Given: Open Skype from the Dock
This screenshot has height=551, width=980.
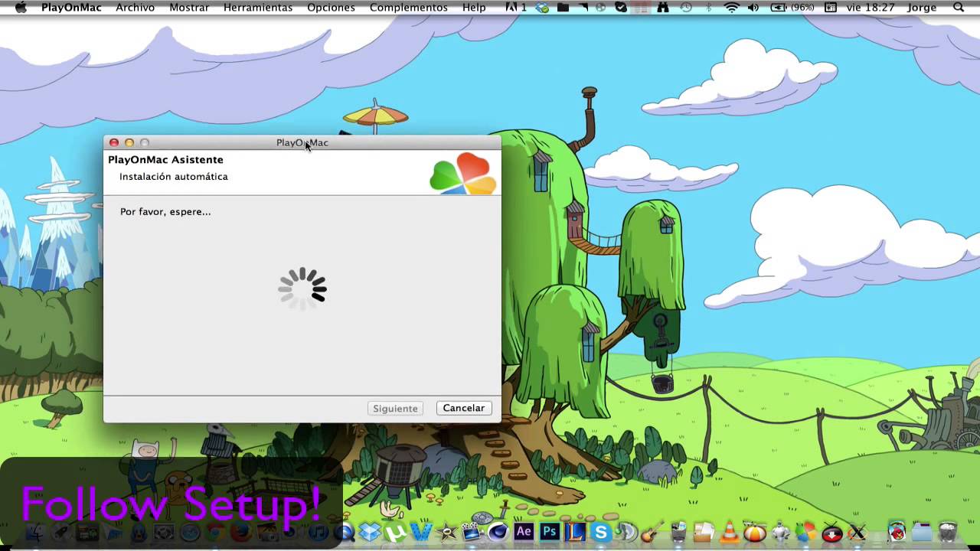Looking at the screenshot, I should tap(601, 533).
